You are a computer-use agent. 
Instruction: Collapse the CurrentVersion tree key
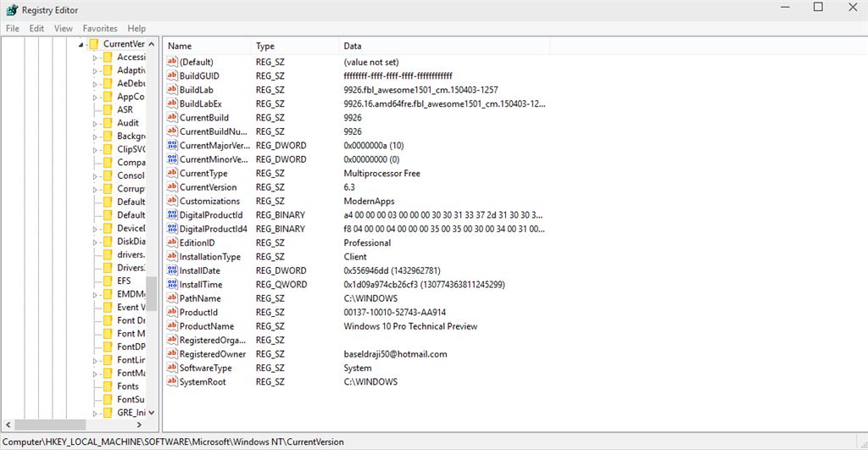click(81, 44)
